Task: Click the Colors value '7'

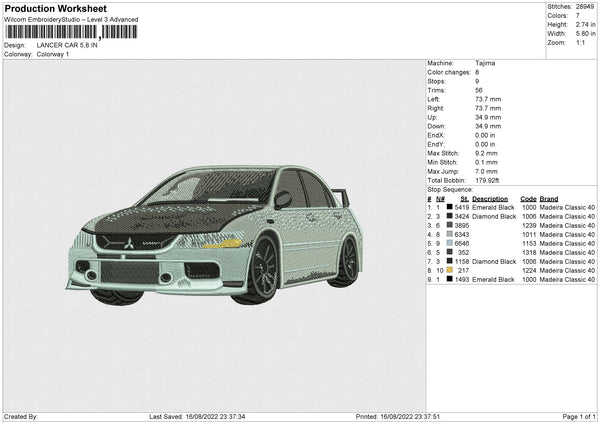Action: tap(578, 16)
